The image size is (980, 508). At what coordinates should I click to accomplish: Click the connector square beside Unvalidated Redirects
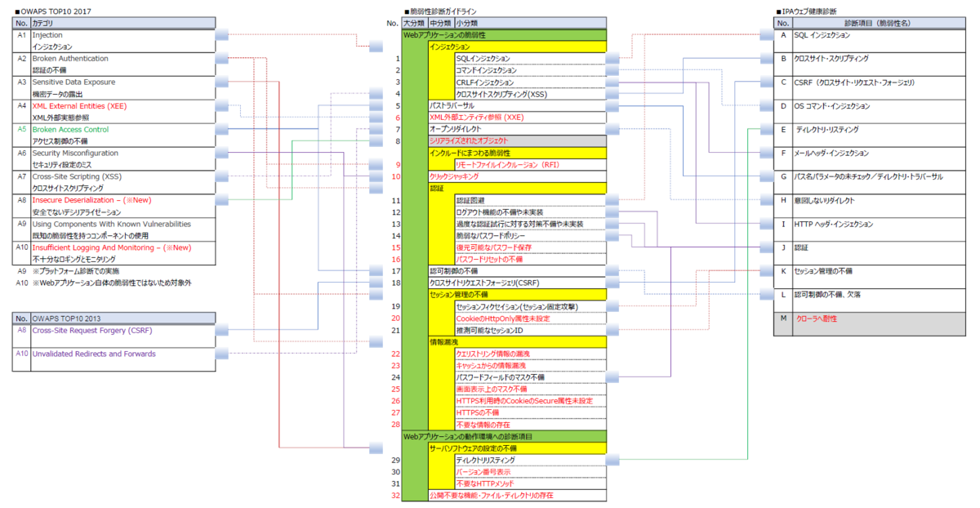click(x=221, y=354)
